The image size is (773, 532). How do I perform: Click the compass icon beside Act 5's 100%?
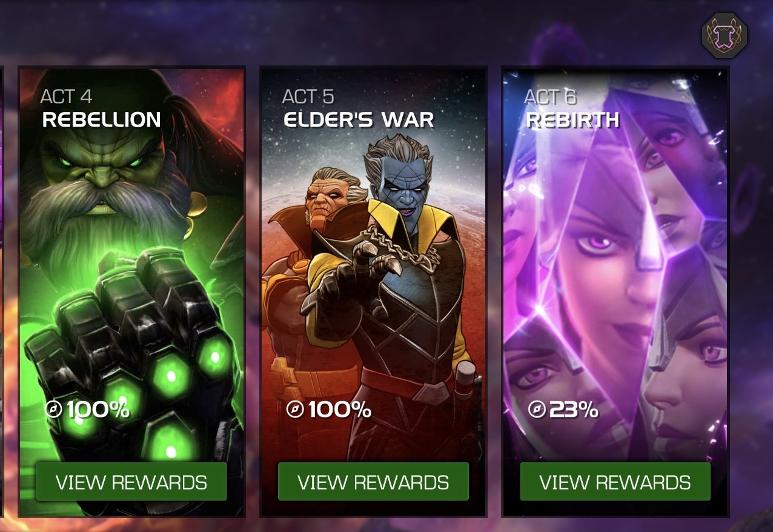click(x=296, y=410)
